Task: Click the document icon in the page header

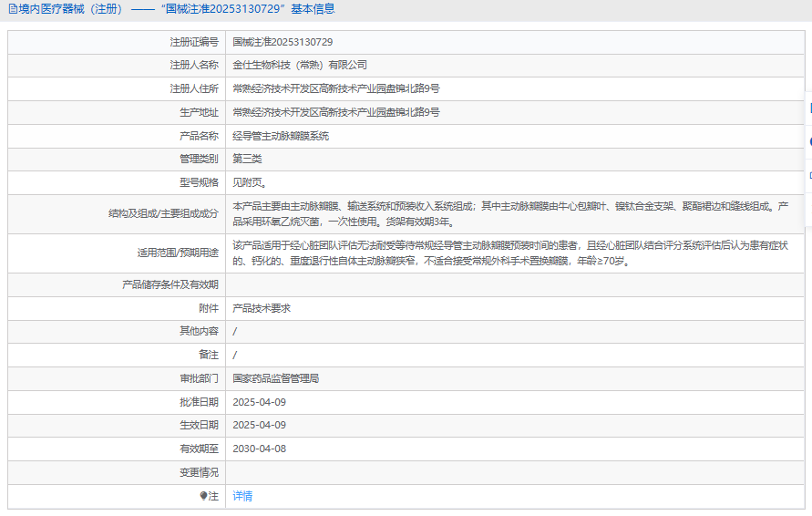Action: pyautogui.click(x=13, y=9)
